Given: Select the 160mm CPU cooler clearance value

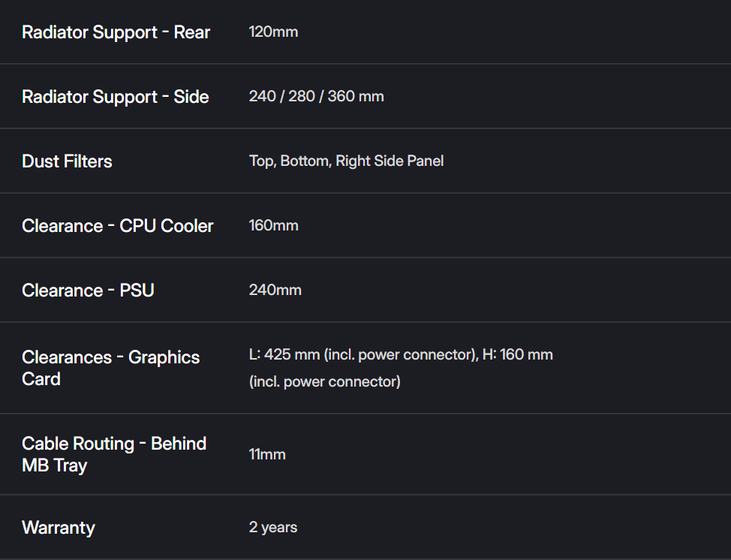Looking at the screenshot, I should click(x=273, y=226).
